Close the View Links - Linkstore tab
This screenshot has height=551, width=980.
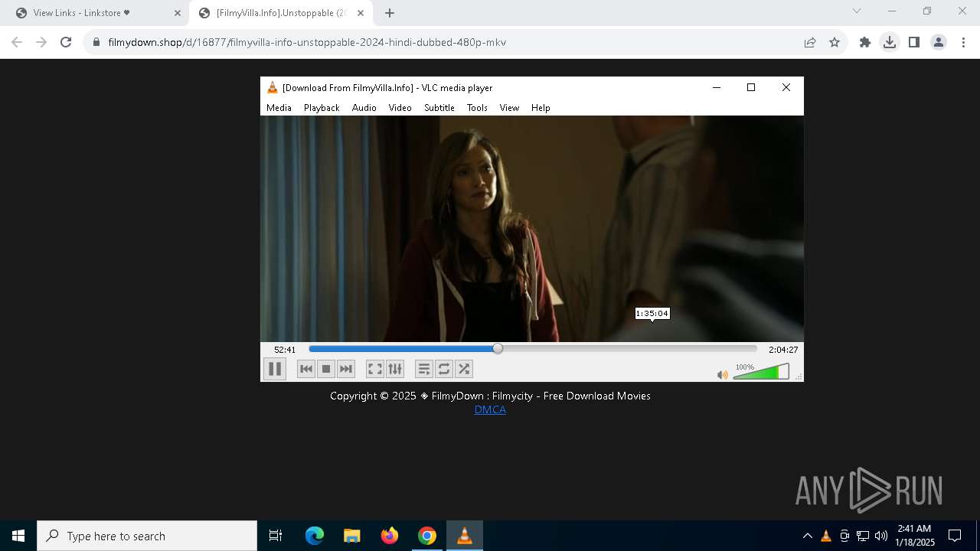[x=177, y=13]
